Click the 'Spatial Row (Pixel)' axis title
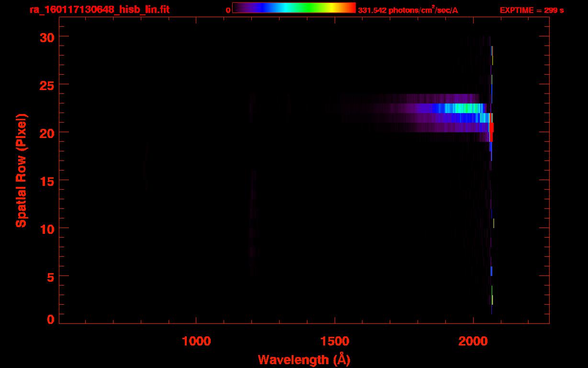The width and height of the screenshot is (588, 368). (x=21, y=171)
